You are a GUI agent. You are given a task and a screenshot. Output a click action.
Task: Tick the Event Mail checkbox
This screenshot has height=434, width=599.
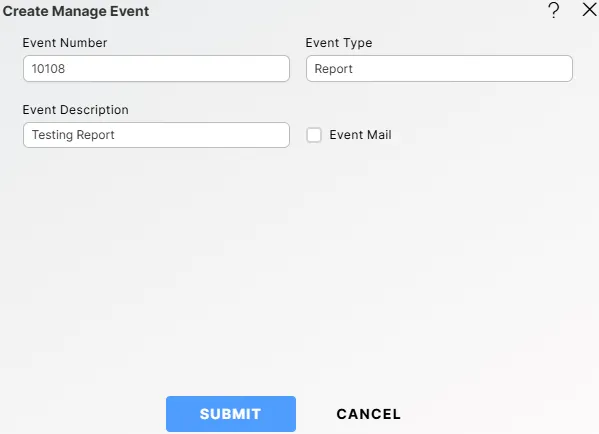coord(314,135)
